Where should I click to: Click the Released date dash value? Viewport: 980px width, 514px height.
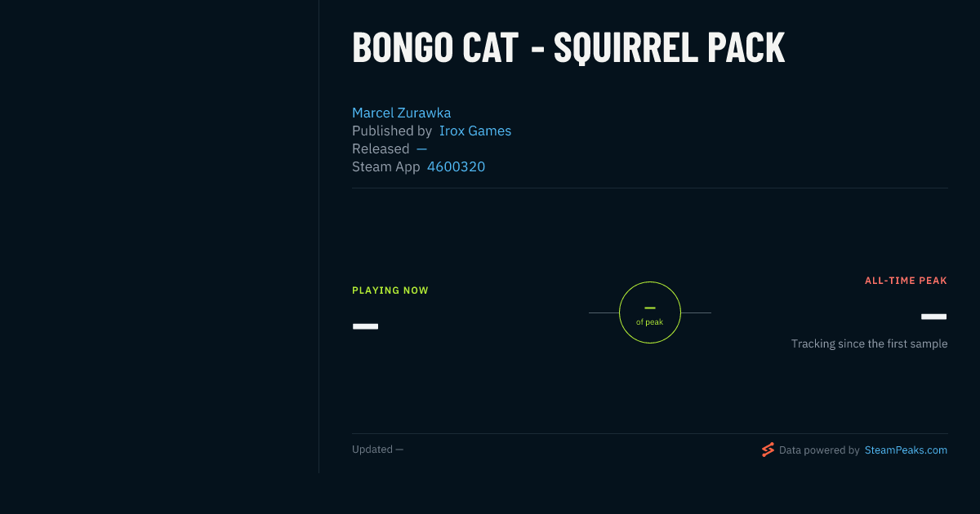click(x=421, y=148)
